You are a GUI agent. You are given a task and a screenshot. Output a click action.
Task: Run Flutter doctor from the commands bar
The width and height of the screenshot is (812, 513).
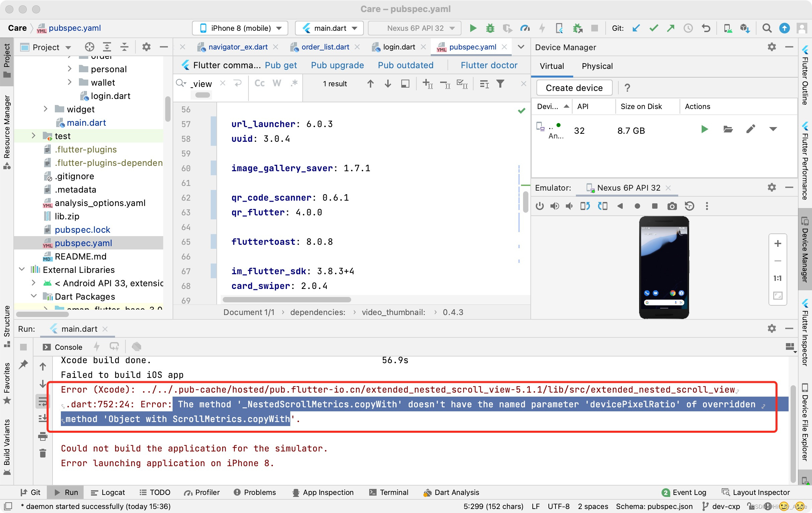(489, 65)
